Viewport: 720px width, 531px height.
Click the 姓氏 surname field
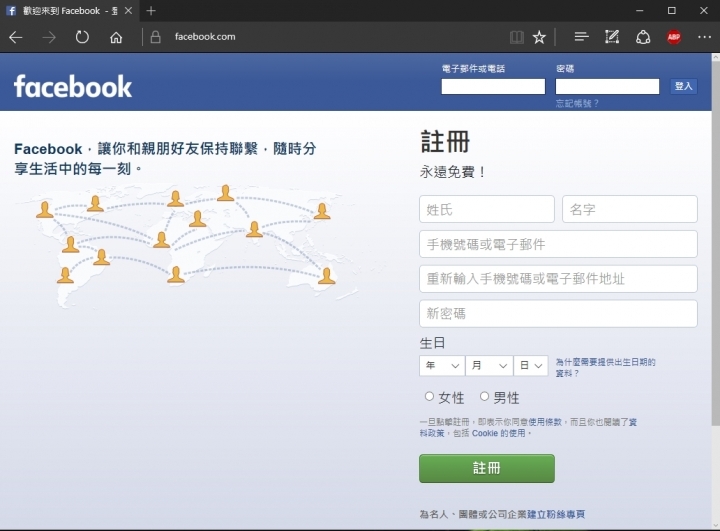tap(487, 209)
